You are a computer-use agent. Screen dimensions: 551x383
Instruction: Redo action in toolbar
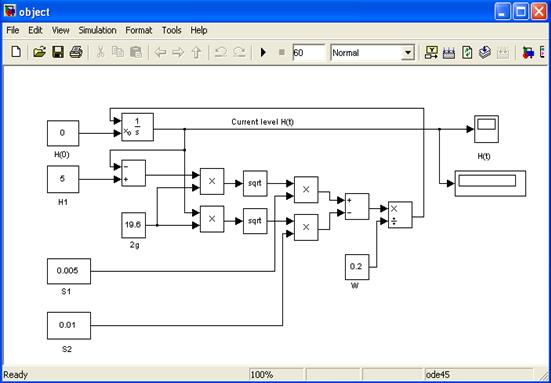tap(239, 53)
